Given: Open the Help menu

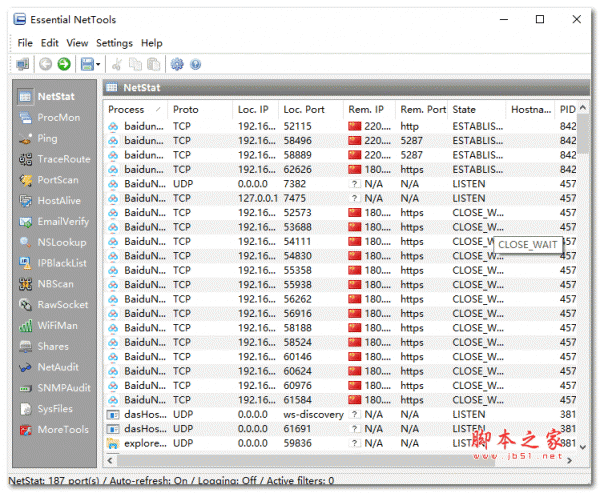Looking at the screenshot, I should point(152,43).
